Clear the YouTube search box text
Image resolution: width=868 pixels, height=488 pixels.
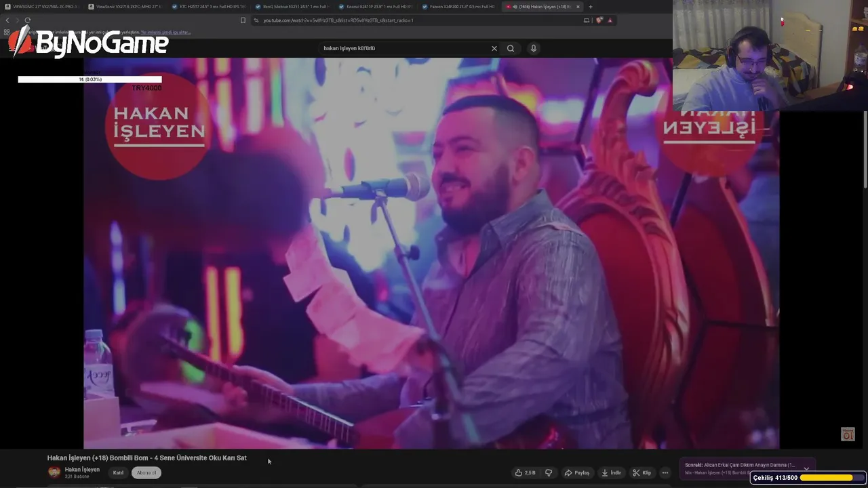coord(494,48)
